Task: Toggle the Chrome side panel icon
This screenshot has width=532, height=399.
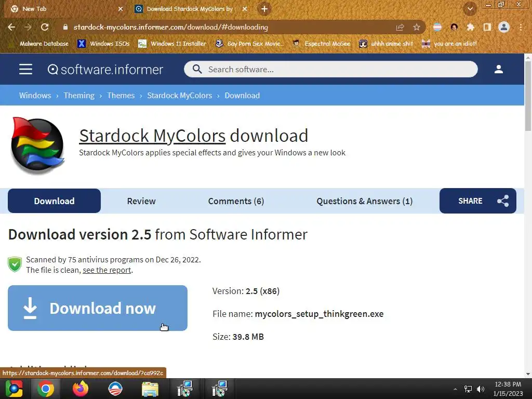Action: tap(487, 27)
